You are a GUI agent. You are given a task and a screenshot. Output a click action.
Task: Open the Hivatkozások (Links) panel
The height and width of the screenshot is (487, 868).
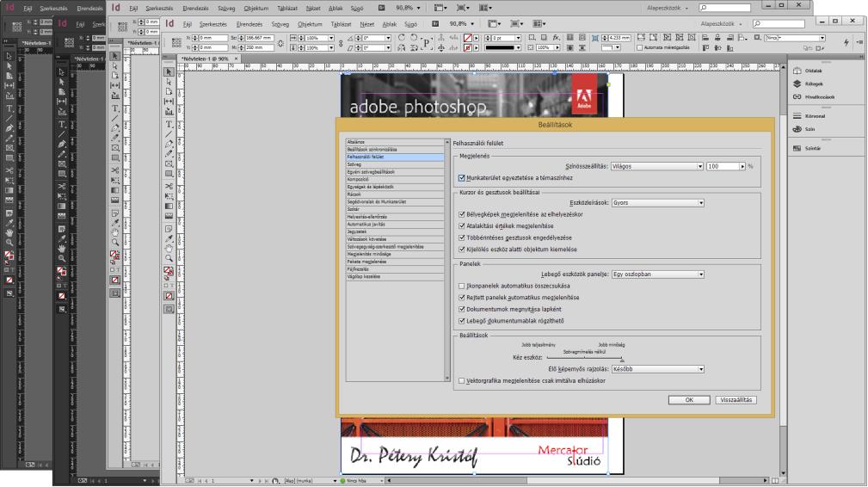point(814,97)
